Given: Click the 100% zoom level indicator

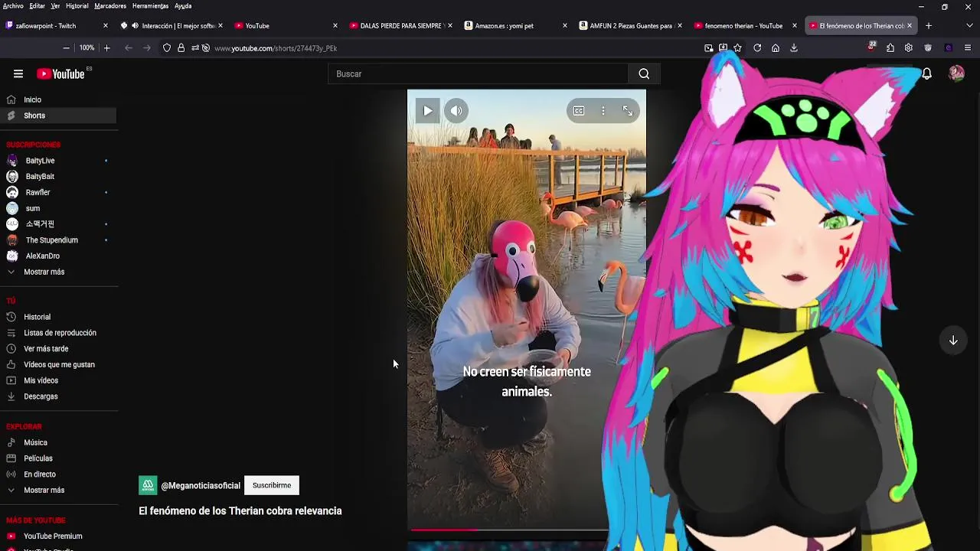Looking at the screenshot, I should [87, 48].
